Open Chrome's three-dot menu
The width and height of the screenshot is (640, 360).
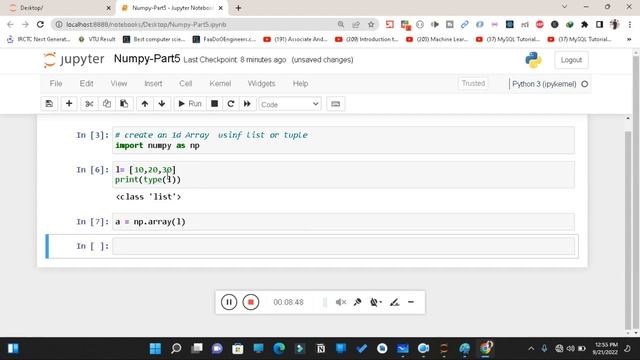pos(629,24)
